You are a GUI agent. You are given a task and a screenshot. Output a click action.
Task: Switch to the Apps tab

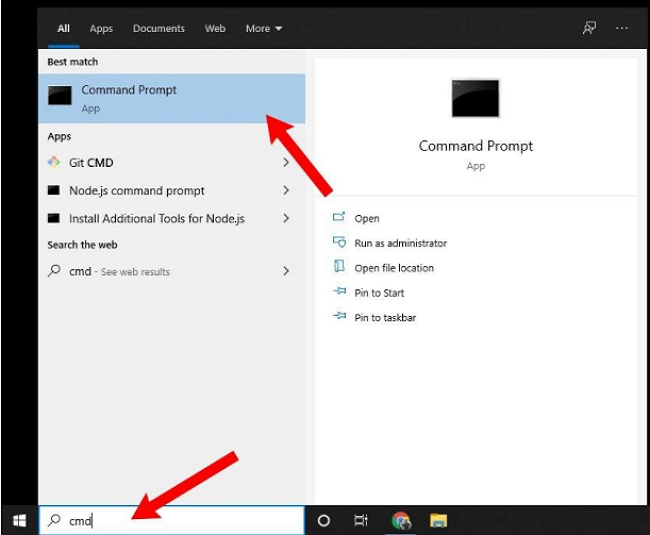[101, 29]
